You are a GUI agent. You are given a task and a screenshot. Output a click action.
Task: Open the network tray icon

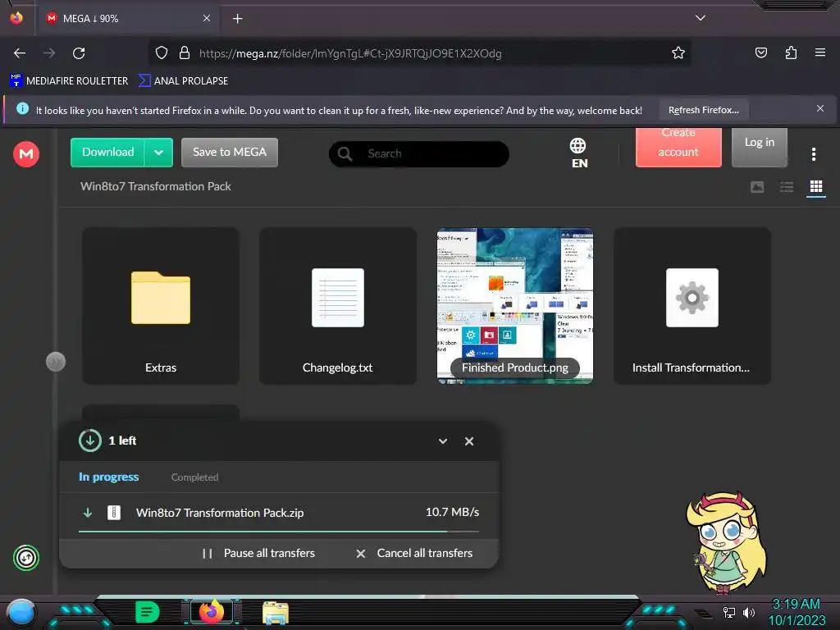729,612
